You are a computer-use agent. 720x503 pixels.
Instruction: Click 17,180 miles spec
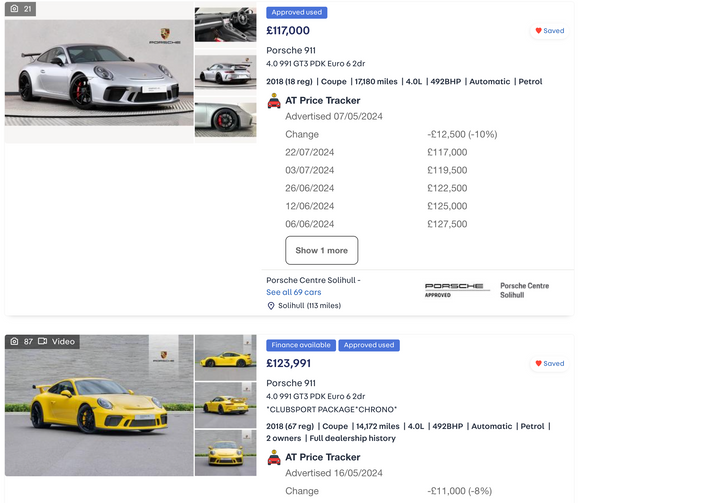[376, 82]
